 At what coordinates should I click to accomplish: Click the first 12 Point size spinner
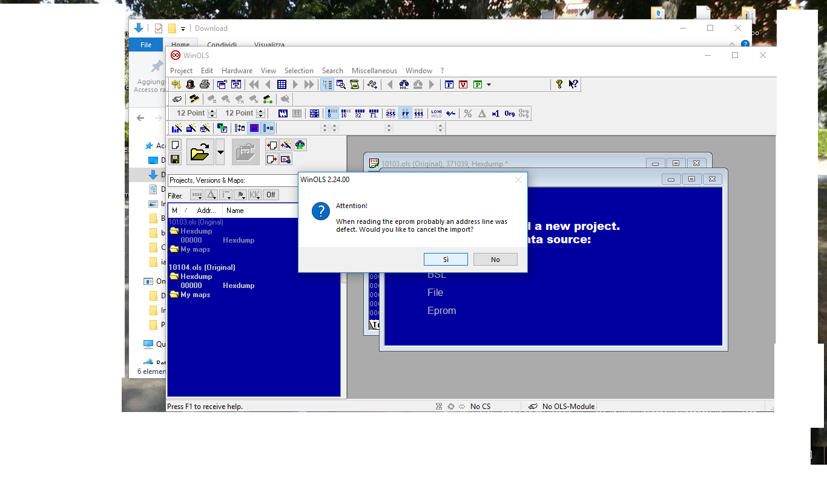(x=212, y=113)
